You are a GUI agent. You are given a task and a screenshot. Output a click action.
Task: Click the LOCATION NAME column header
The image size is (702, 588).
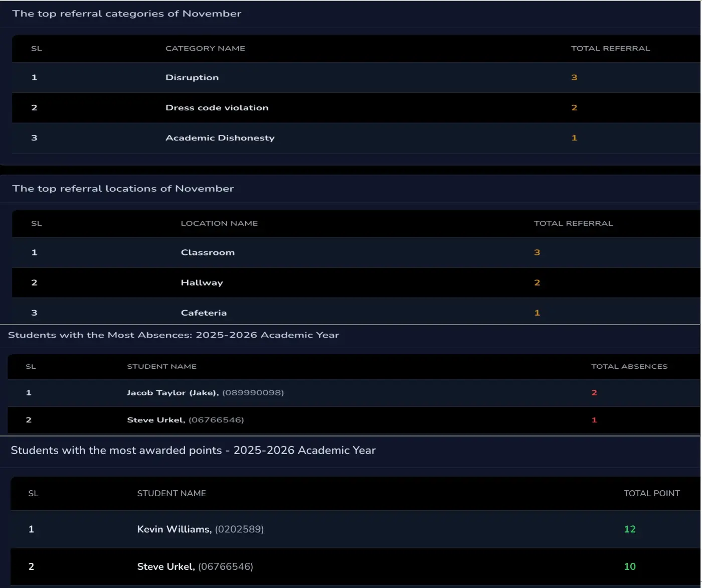pyautogui.click(x=219, y=223)
